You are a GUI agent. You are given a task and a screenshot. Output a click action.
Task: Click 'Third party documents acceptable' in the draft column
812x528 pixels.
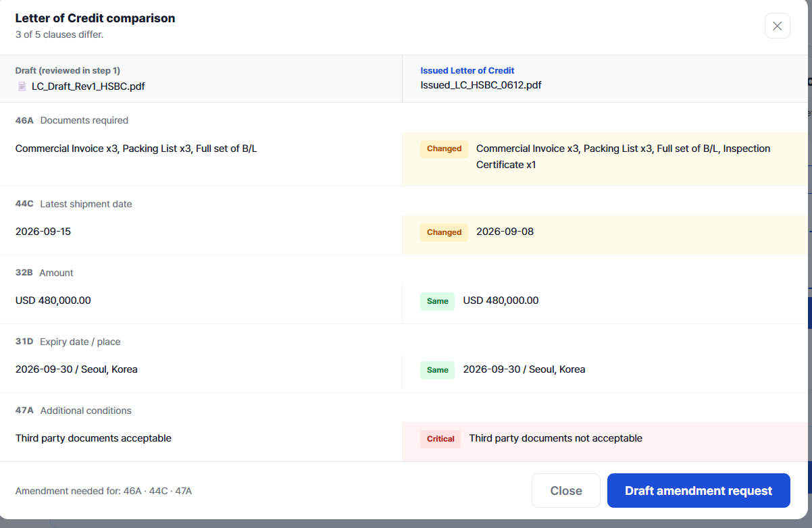[x=93, y=438]
